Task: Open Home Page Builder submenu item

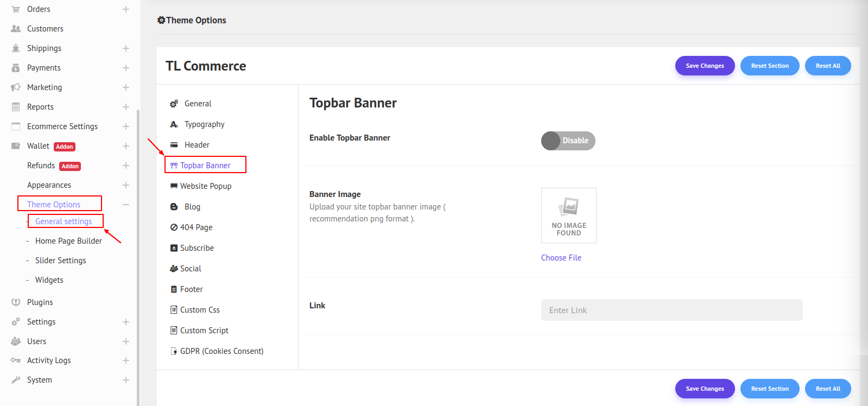Action: tap(68, 241)
